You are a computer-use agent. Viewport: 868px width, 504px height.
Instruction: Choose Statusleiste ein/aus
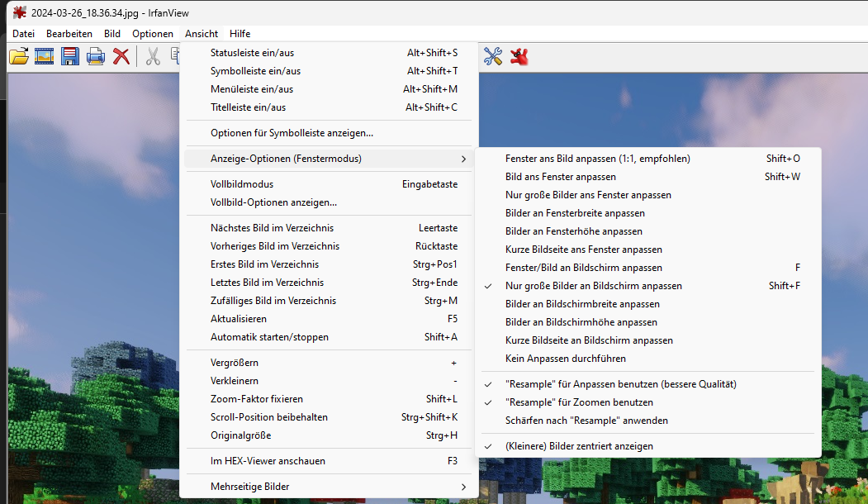tap(329, 53)
